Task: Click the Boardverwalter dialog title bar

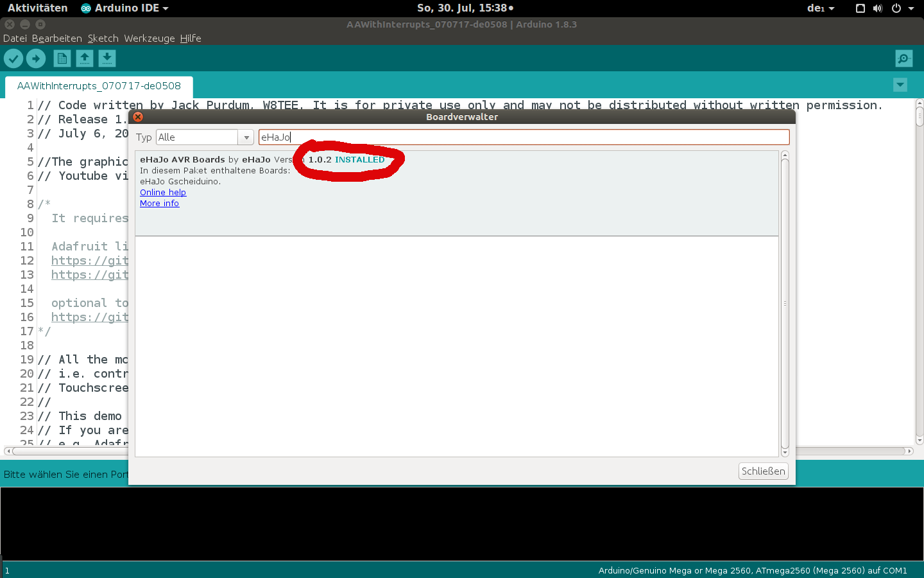Action: tap(462, 117)
